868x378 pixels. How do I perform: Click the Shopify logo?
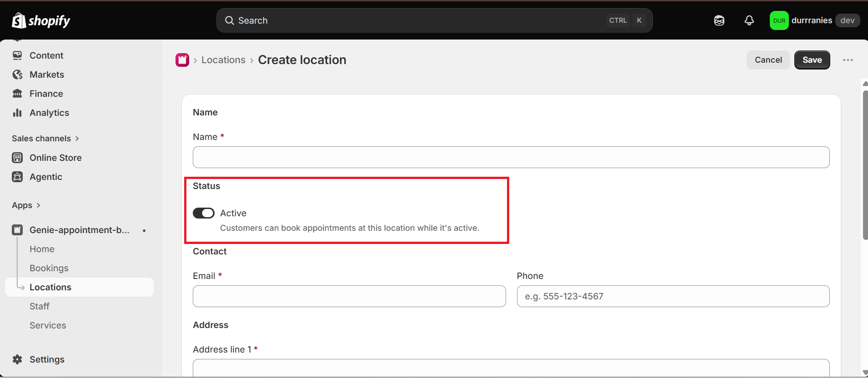pos(41,20)
